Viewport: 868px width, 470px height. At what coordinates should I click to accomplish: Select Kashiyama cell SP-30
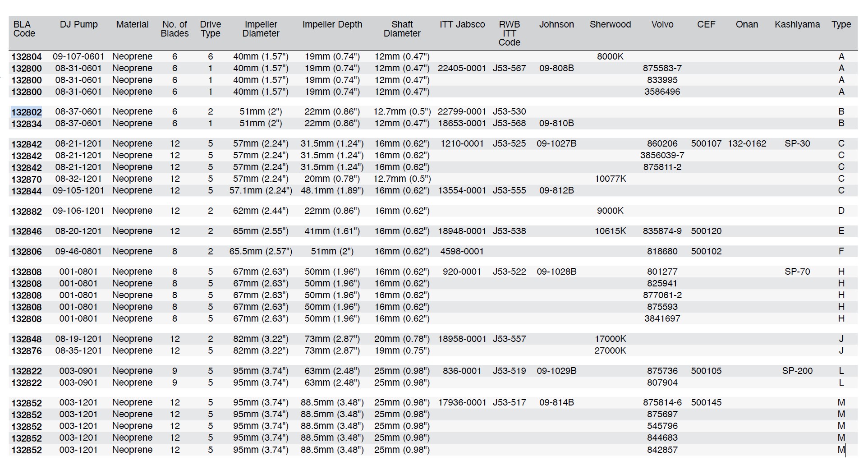[x=797, y=144]
